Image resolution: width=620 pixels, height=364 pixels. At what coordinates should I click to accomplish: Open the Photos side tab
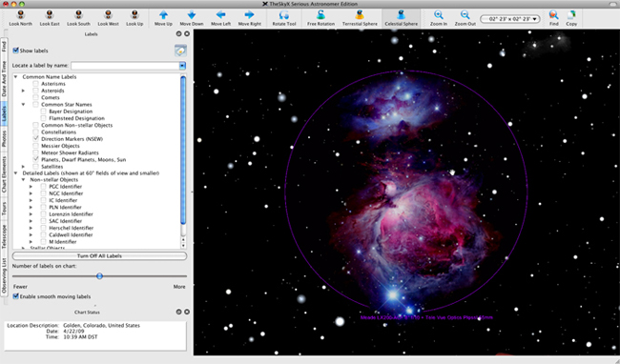pos(4,139)
